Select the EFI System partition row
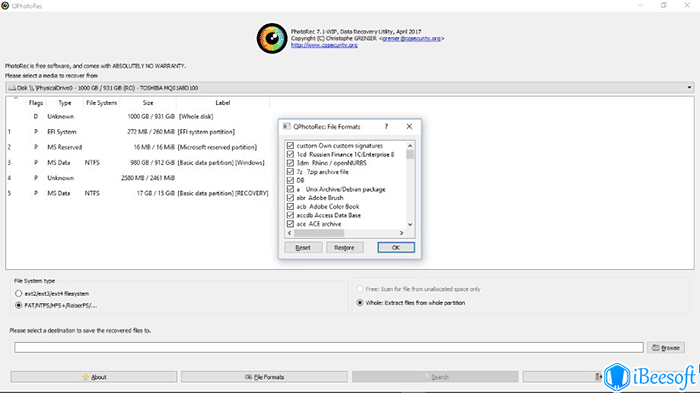700x393 pixels. 138,132
